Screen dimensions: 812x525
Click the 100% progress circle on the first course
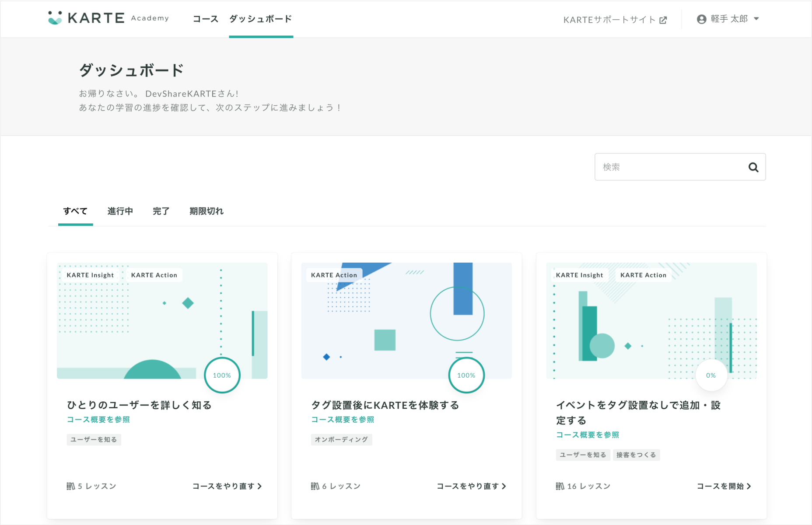point(222,375)
